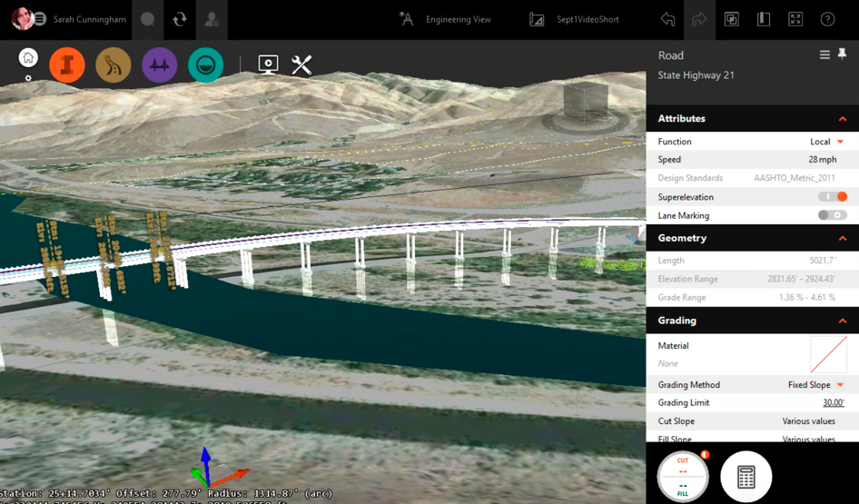This screenshot has width=859, height=504.
Task: Click Grading Material swatch
Action: (x=828, y=354)
